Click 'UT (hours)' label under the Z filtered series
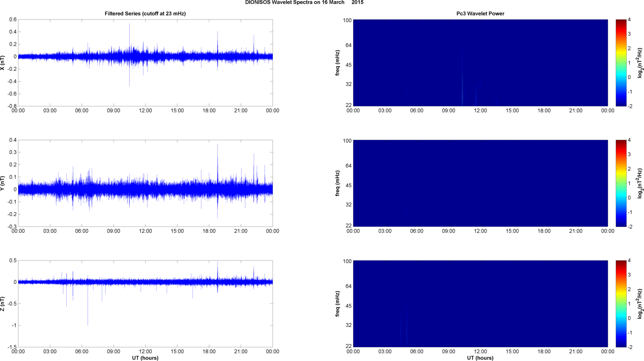This screenshot has height=361, width=644. coord(145,358)
